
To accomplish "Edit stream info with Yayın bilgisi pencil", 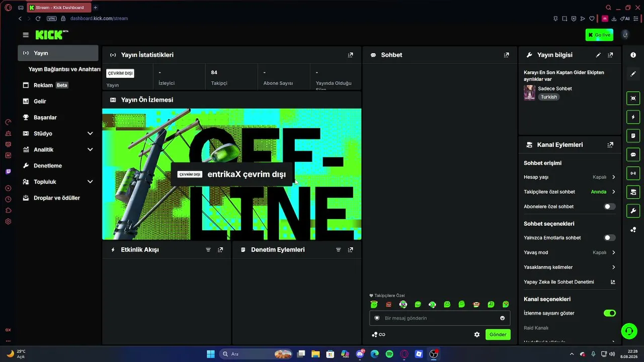I will coord(598,55).
